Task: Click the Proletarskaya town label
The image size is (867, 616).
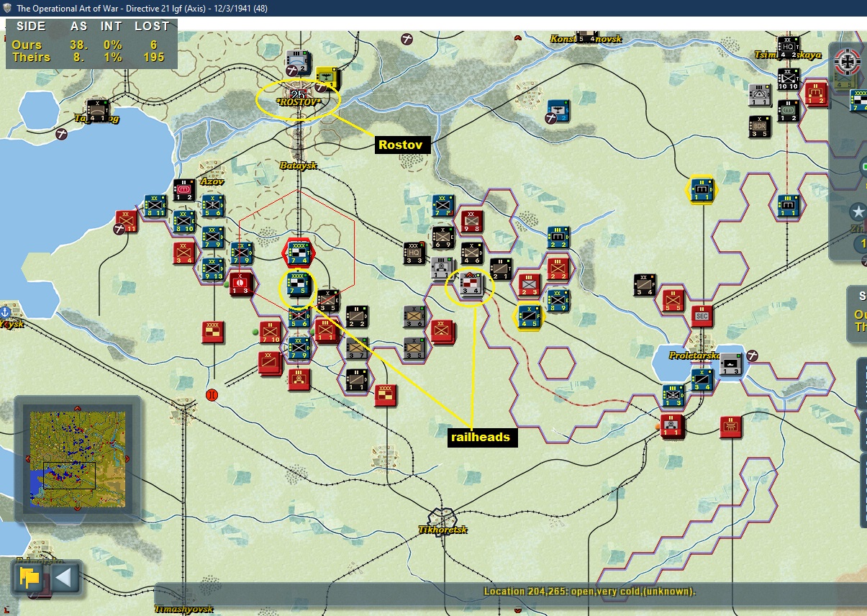Action: [x=695, y=355]
